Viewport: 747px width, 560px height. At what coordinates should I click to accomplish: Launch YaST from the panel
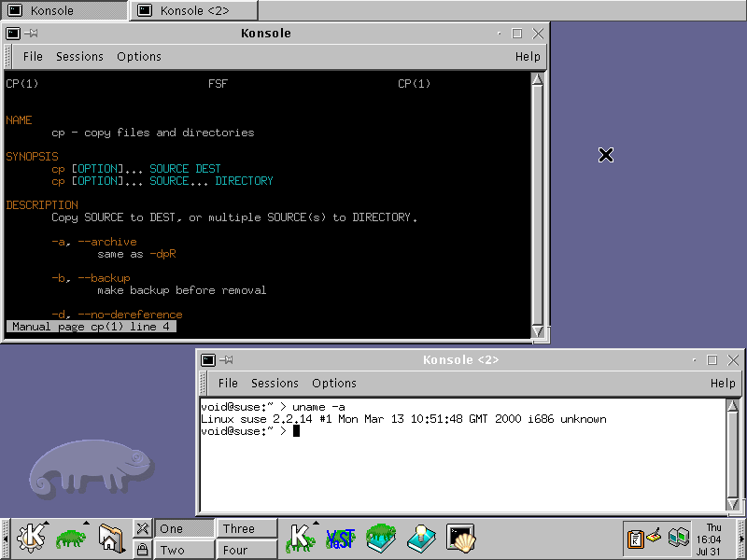341,539
